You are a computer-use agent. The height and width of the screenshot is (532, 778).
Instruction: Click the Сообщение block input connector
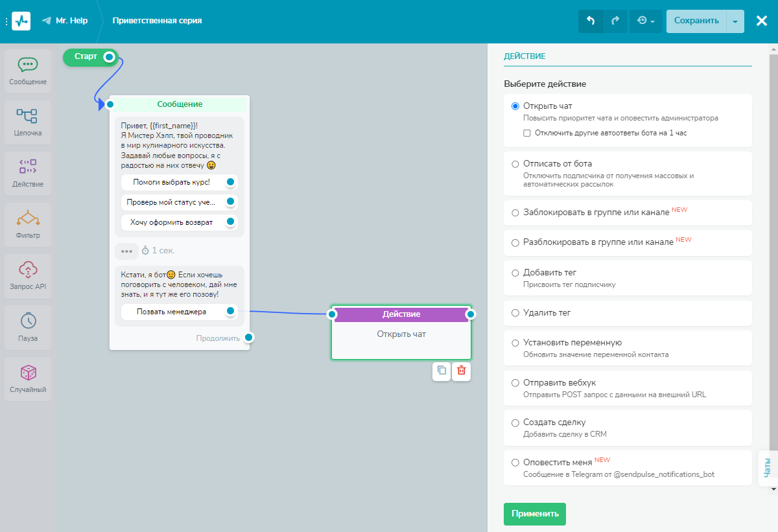point(110,104)
